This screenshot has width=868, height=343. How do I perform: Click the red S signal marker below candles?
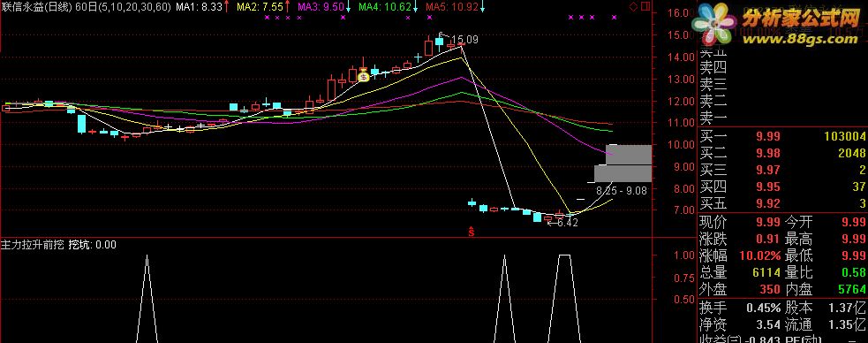pos(472,232)
